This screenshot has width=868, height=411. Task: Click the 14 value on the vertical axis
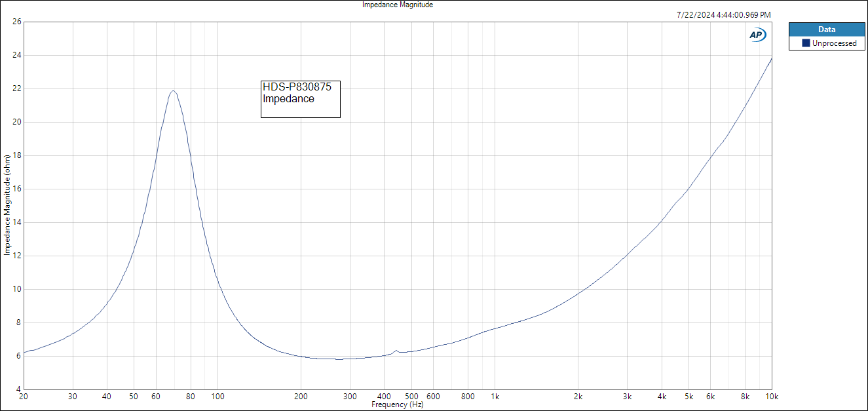coord(17,222)
